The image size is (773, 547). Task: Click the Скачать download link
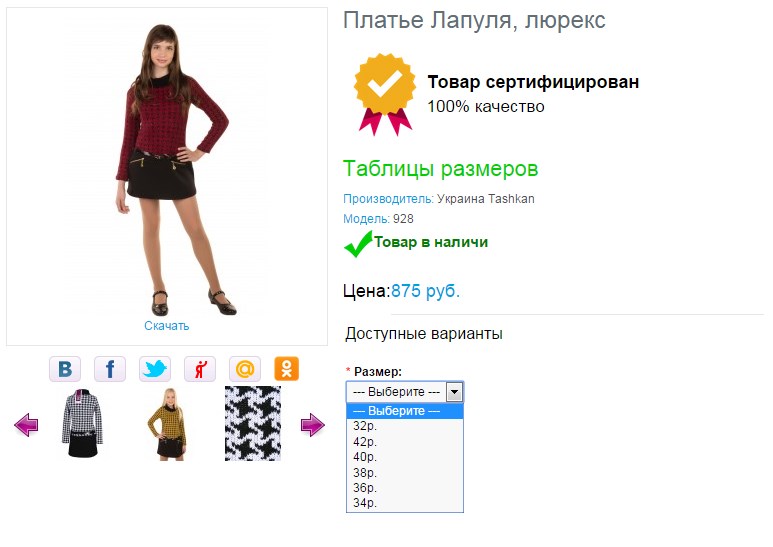click(x=167, y=326)
